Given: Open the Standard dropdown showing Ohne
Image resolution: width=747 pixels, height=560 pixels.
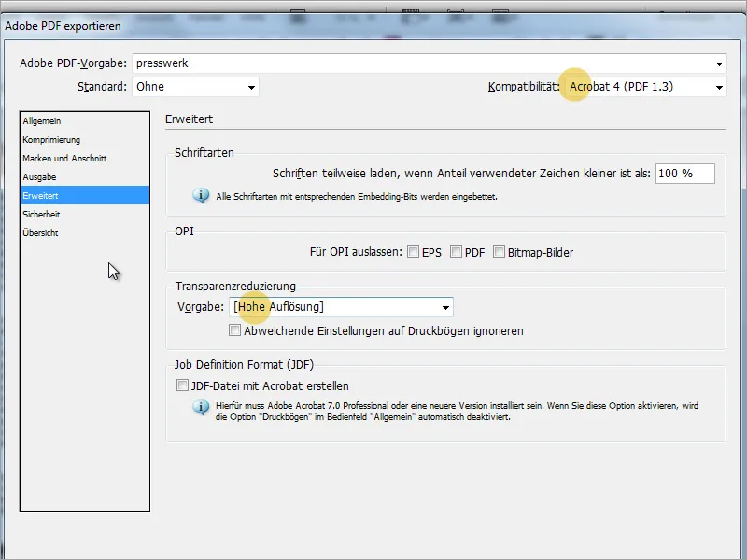Looking at the screenshot, I should 195,87.
